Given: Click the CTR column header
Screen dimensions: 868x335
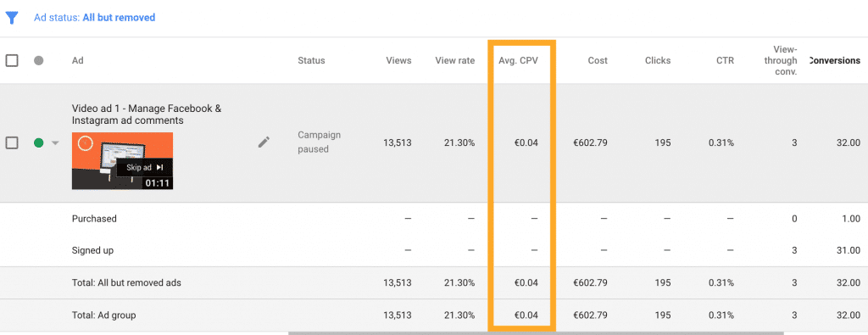Looking at the screenshot, I should tap(725, 60).
